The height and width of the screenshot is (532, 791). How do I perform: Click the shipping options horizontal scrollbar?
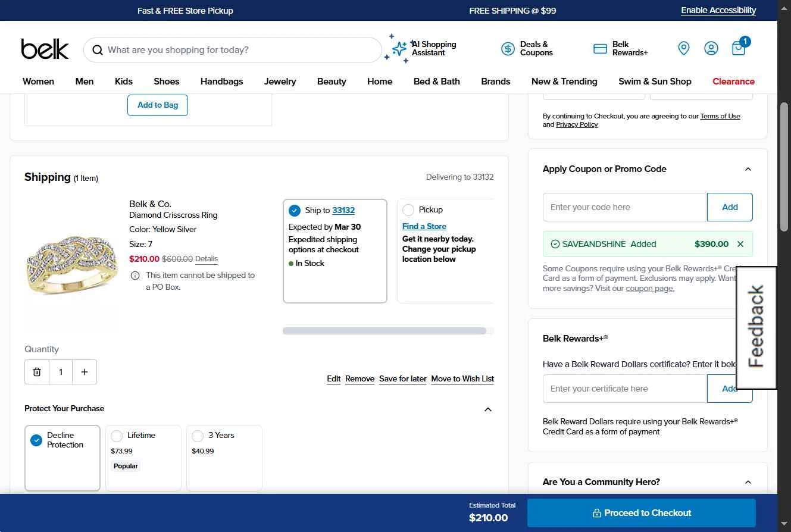coord(384,331)
